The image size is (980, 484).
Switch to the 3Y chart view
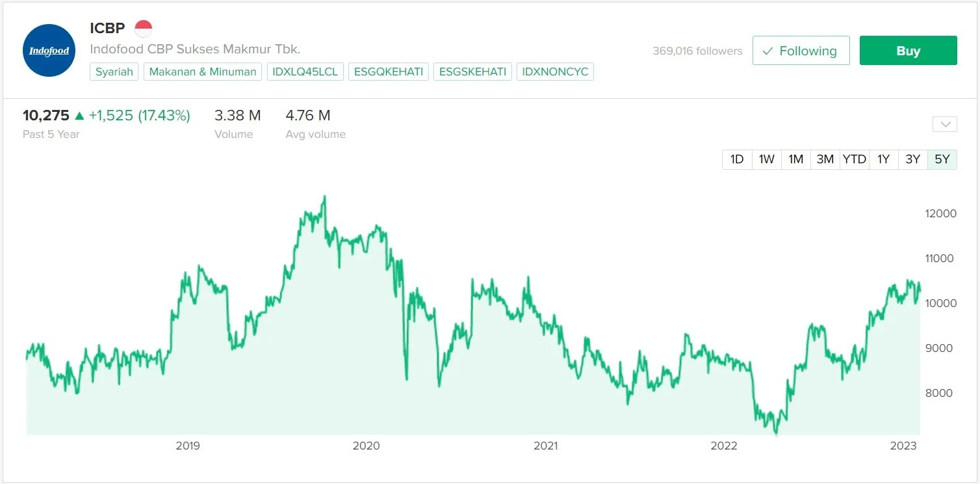[x=912, y=159]
